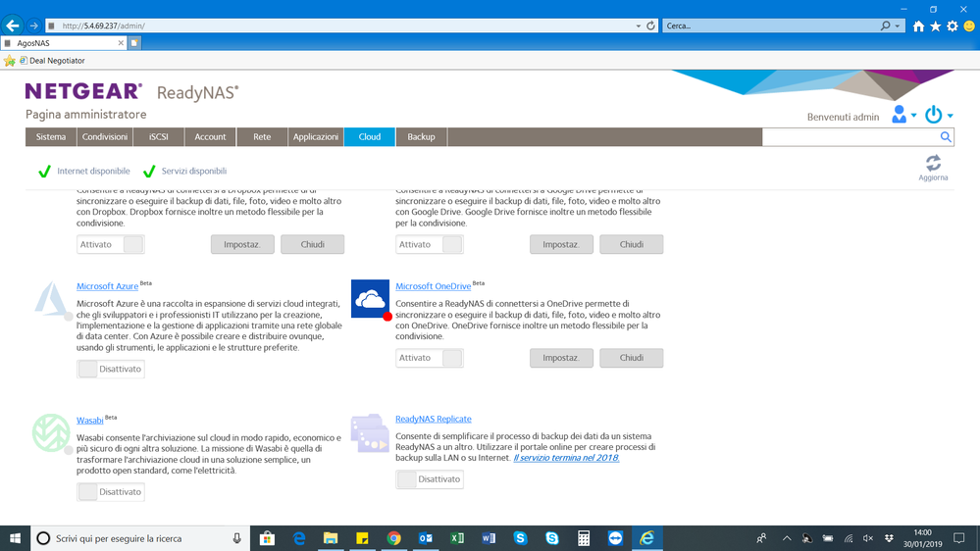This screenshot has width=980, height=551.
Task: Open browser settings gear icon
Action: [x=952, y=25]
